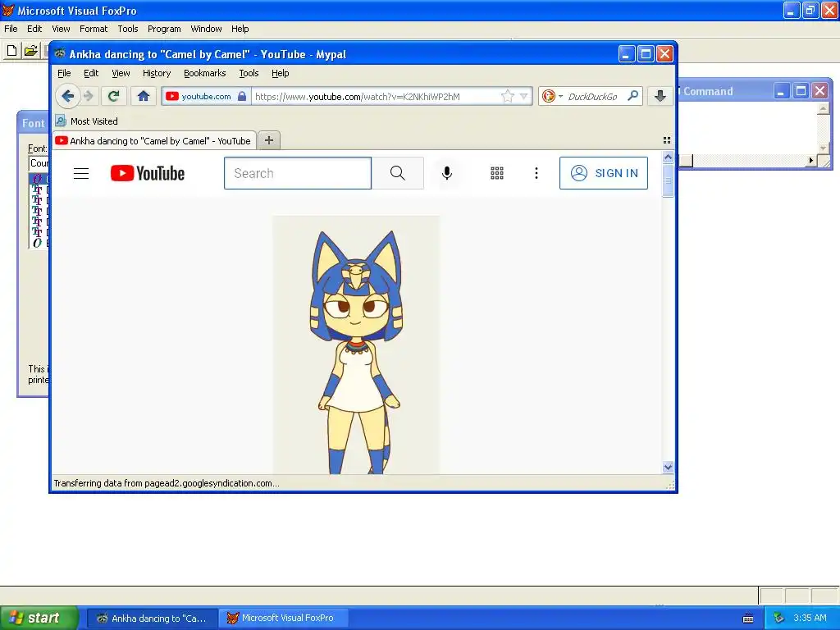The height and width of the screenshot is (630, 840).
Task: Open the YouTube apps grid icon
Action: [497, 173]
